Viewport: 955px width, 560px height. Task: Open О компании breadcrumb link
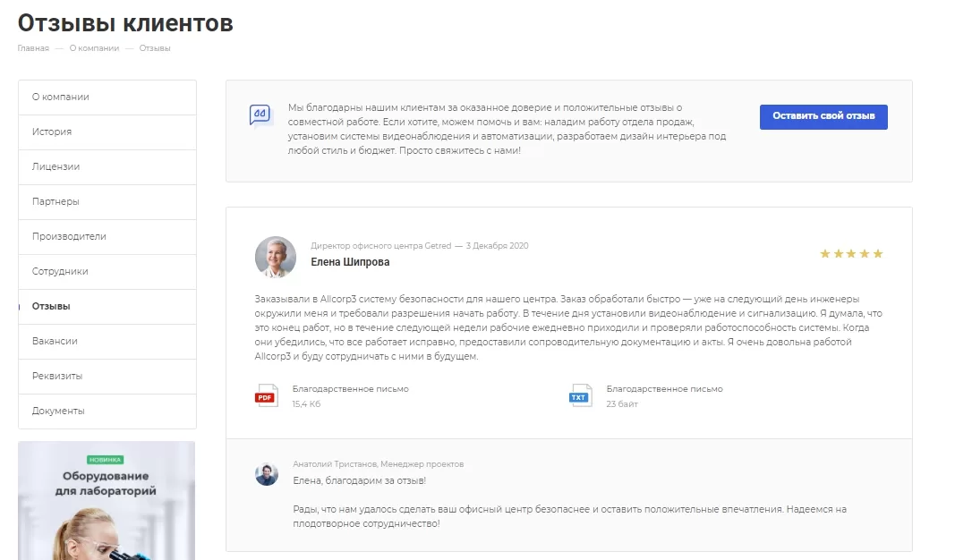pos(94,48)
